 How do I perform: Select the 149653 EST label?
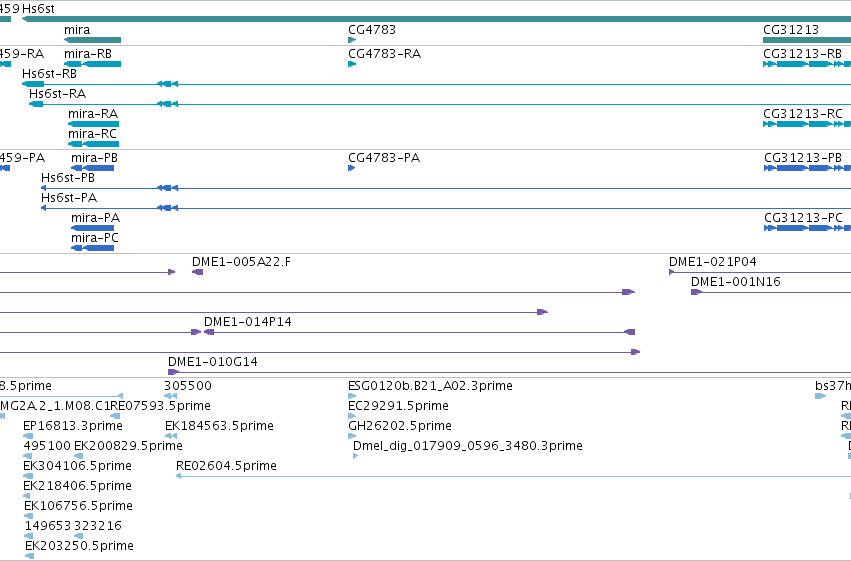pyautogui.click(x=48, y=526)
